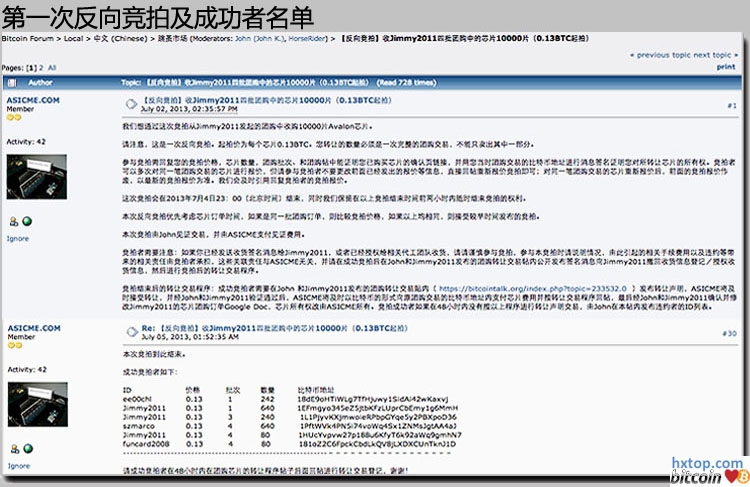Print this topic
The width and height of the screenshot is (750, 487).
coord(726,66)
